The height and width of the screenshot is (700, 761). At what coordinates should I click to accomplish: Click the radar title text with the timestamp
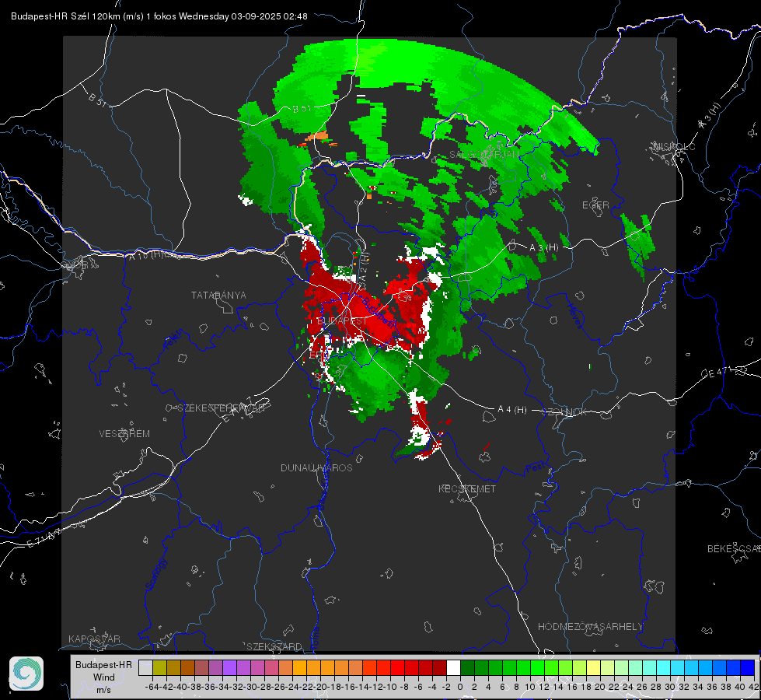tap(159, 16)
